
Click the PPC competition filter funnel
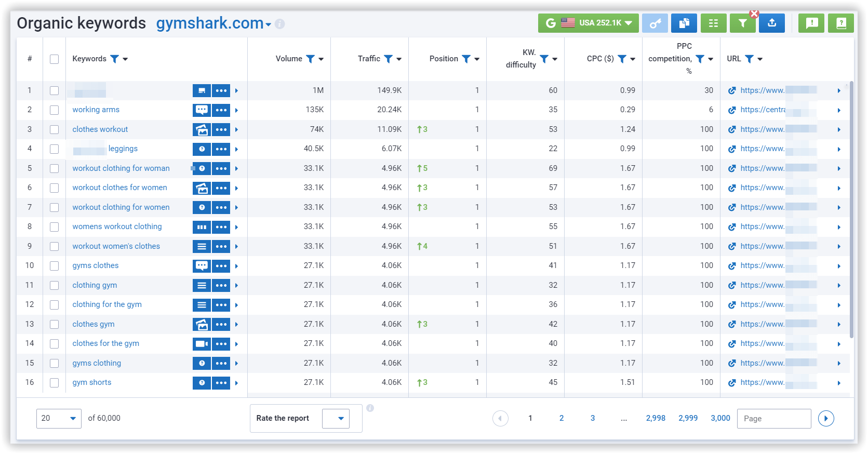point(700,59)
